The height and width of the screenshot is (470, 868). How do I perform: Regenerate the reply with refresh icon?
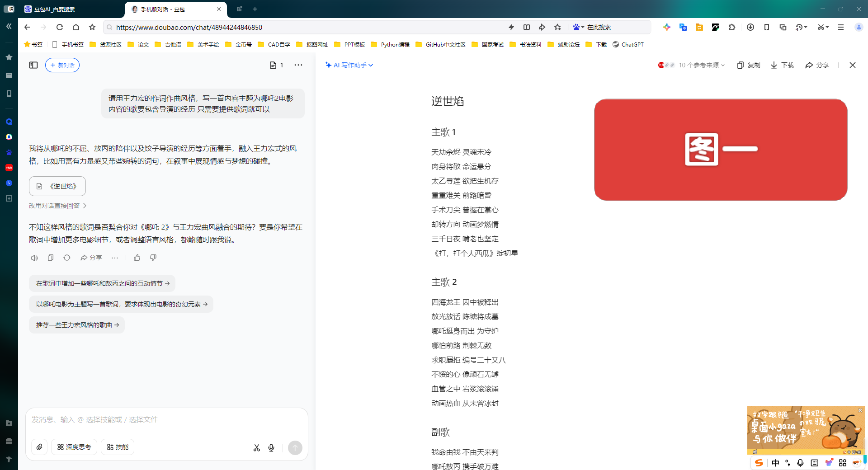click(x=67, y=258)
